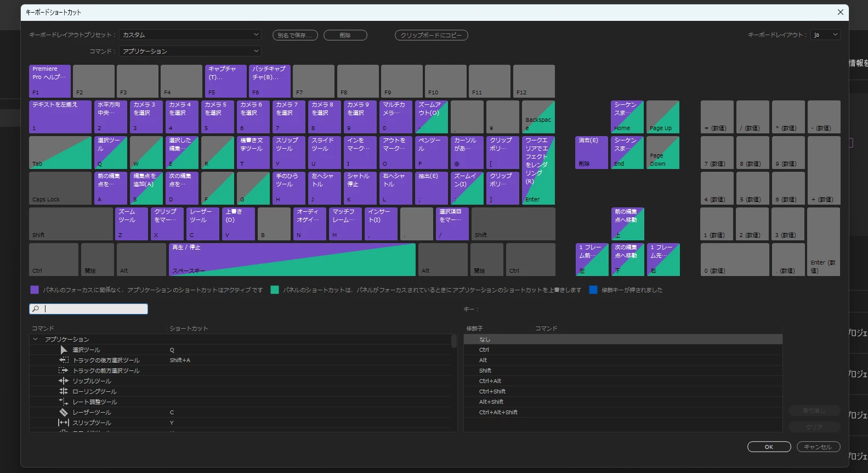The image size is (868, 473).
Task: Click the キャンセル button
Action: pos(818,447)
